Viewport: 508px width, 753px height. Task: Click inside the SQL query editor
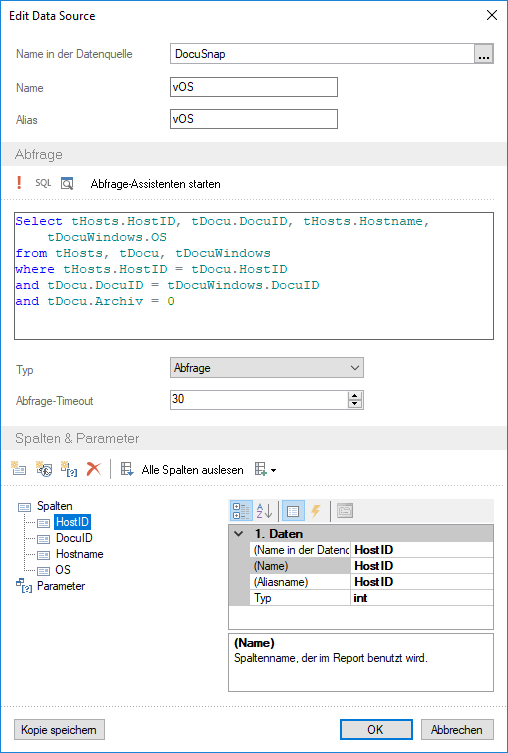(x=254, y=276)
